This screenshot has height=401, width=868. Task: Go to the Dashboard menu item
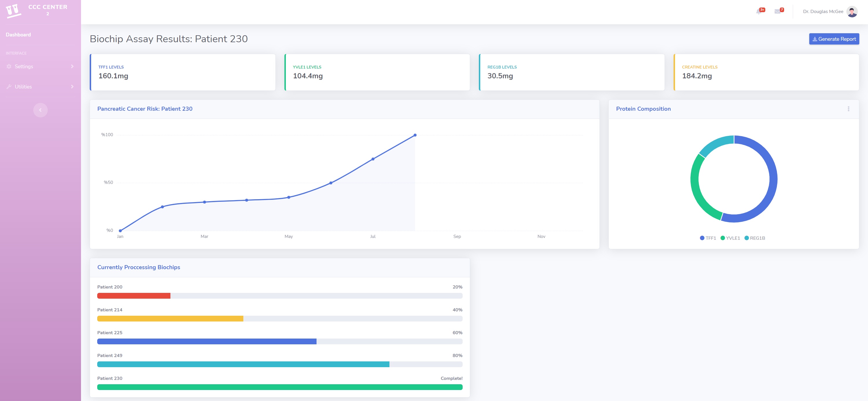click(x=18, y=35)
